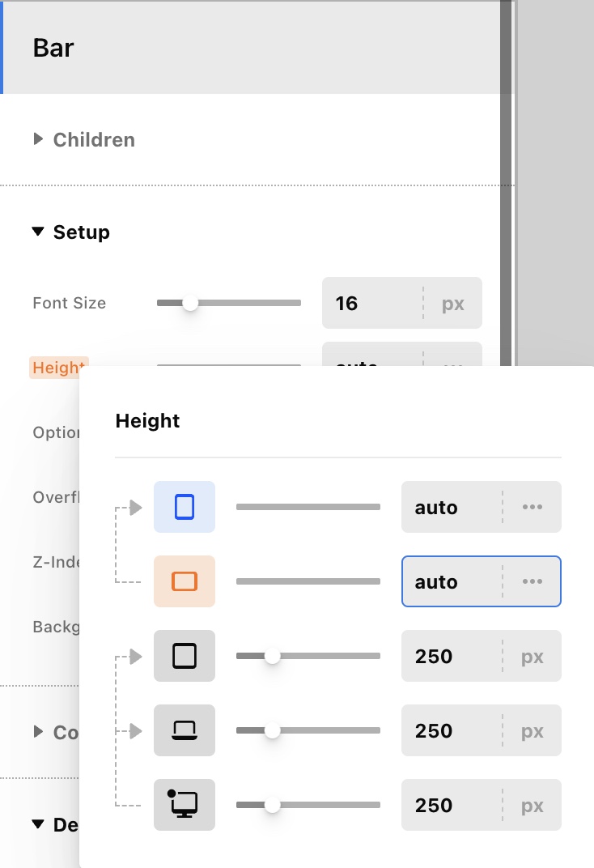Select the orange tablet landscape breakpoint icon

pos(185,582)
